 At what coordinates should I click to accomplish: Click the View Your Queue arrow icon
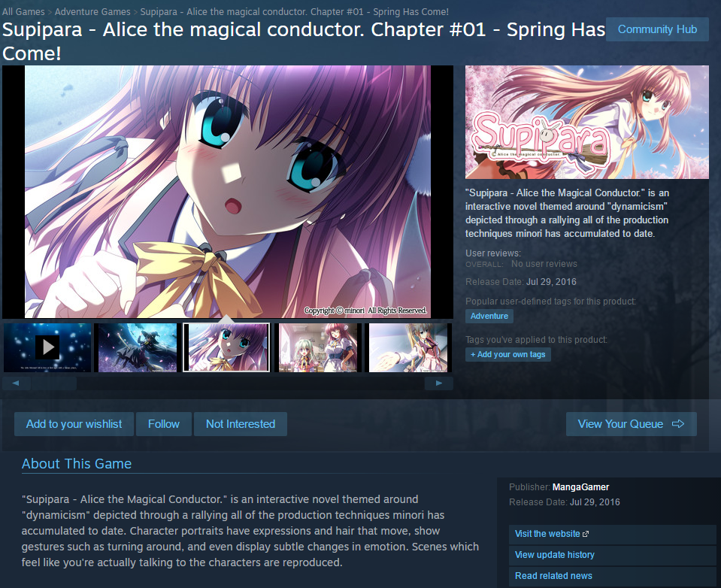pyautogui.click(x=678, y=424)
